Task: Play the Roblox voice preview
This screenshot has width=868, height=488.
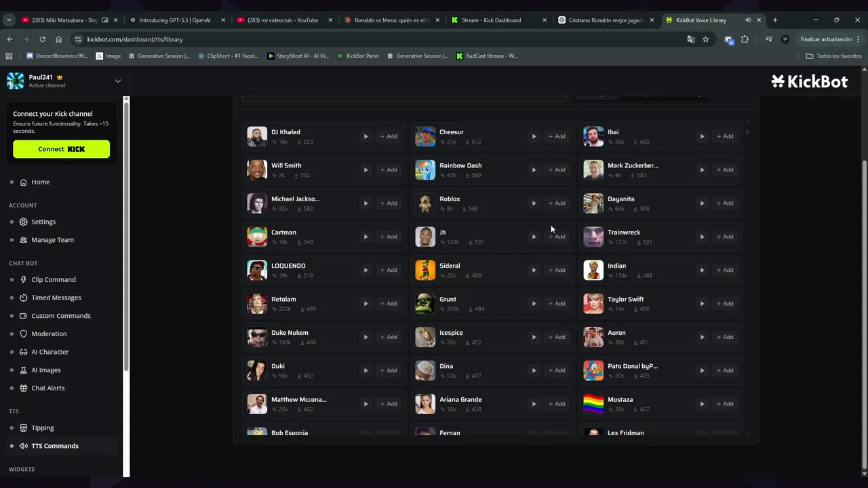Action: pos(534,203)
